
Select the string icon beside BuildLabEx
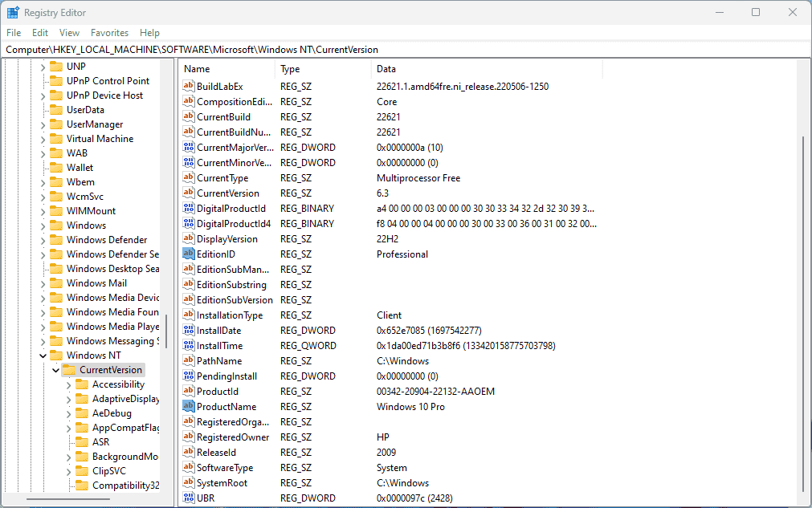pos(189,86)
